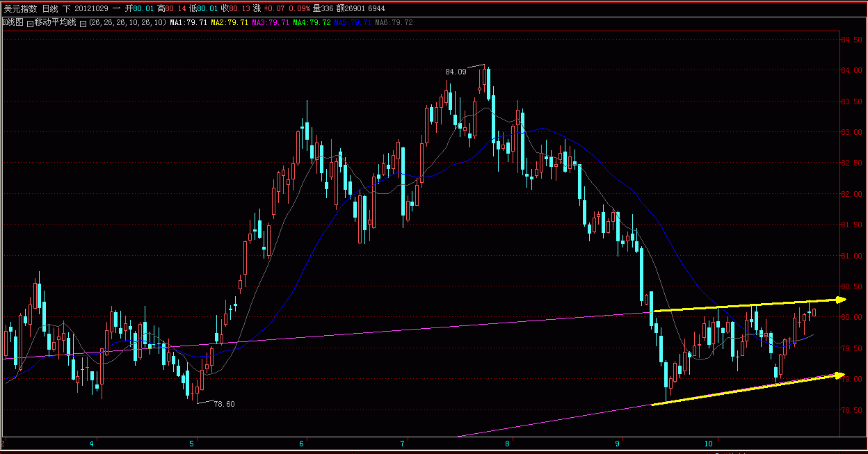Click month 6 on time axis

303,443
